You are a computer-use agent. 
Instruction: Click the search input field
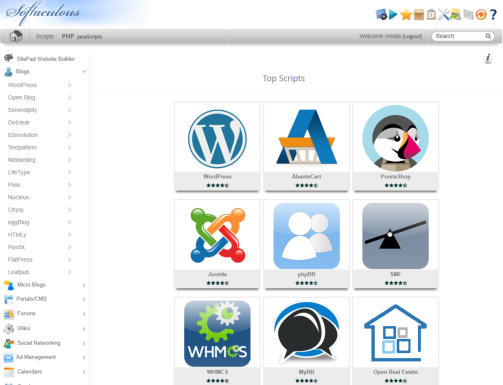point(463,36)
